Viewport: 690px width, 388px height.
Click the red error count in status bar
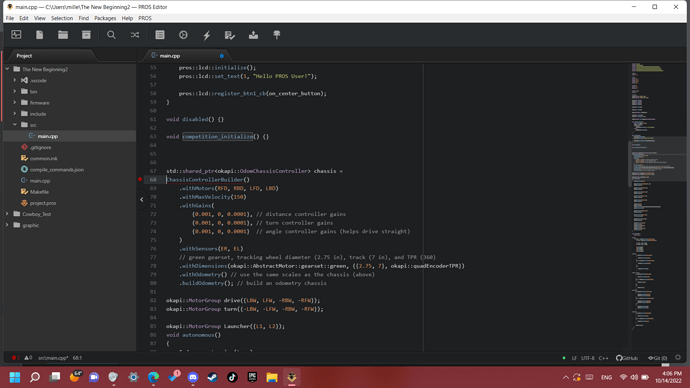click(15, 358)
